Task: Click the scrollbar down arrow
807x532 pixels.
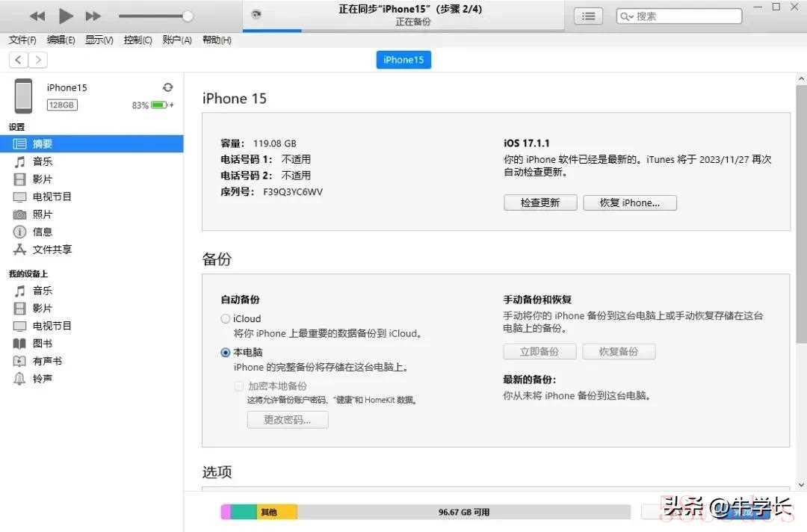Action: coord(801,485)
